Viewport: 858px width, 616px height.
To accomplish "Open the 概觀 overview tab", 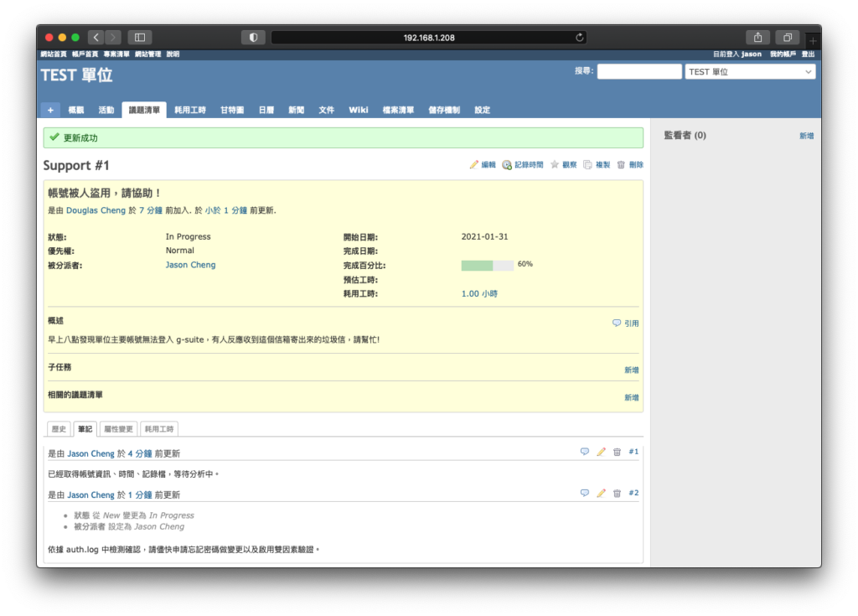I will (x=76, y=110).
